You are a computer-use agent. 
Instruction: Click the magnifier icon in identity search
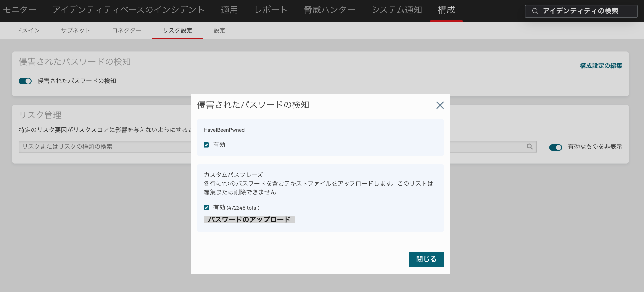(x=535, y=11)
